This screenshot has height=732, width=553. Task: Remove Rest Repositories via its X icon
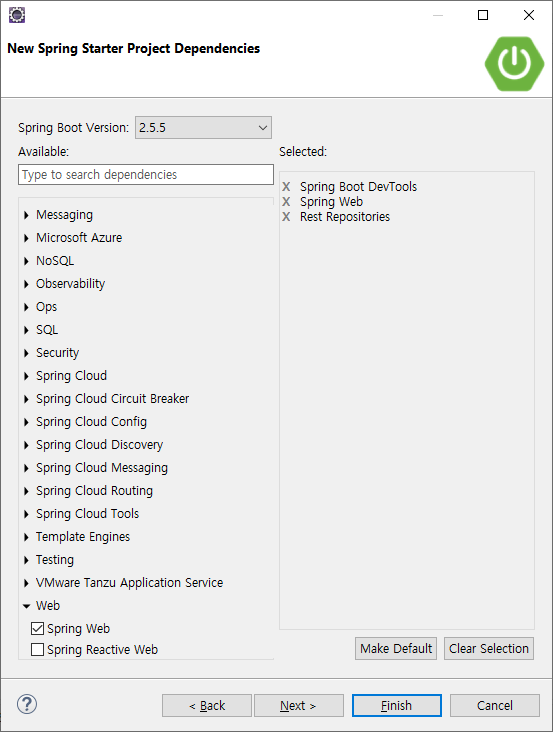286,217
